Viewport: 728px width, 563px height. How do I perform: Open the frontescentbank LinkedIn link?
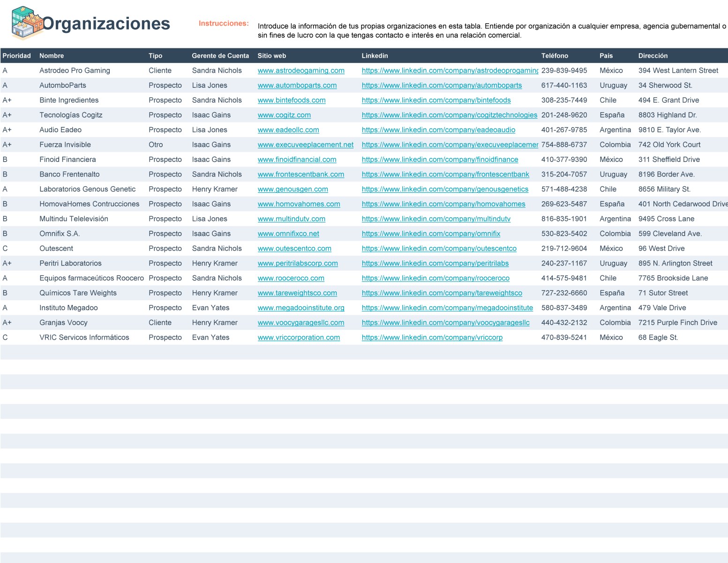445,175
